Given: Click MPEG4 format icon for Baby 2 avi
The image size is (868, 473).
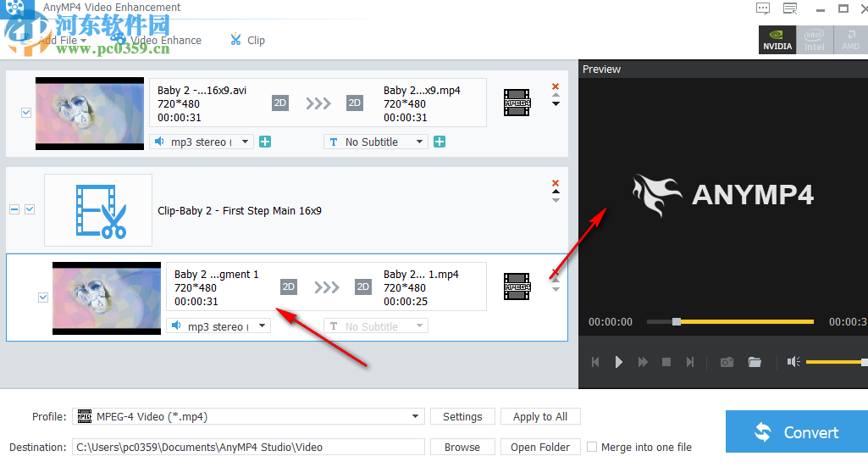Looking at the screenshot, I should tap(517, 103).
